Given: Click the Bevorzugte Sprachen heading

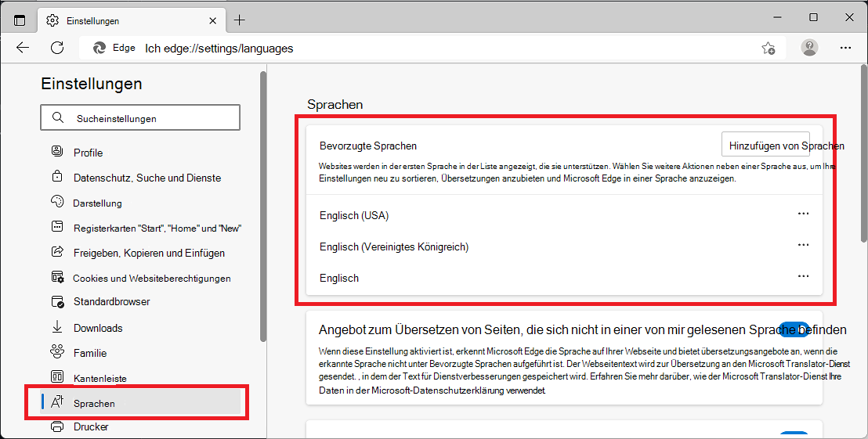Looking at the screenshot, I should tap(368, 146).
